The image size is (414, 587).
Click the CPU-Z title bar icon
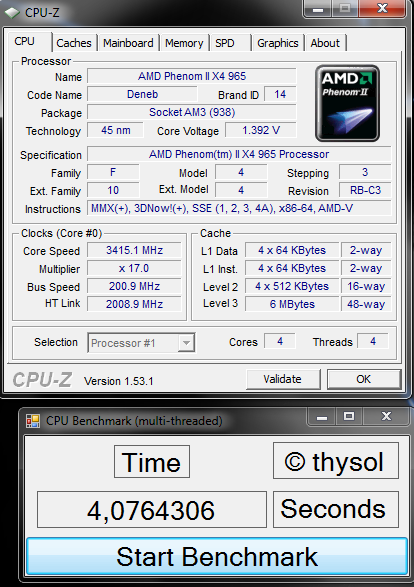[x=12, y=13]
